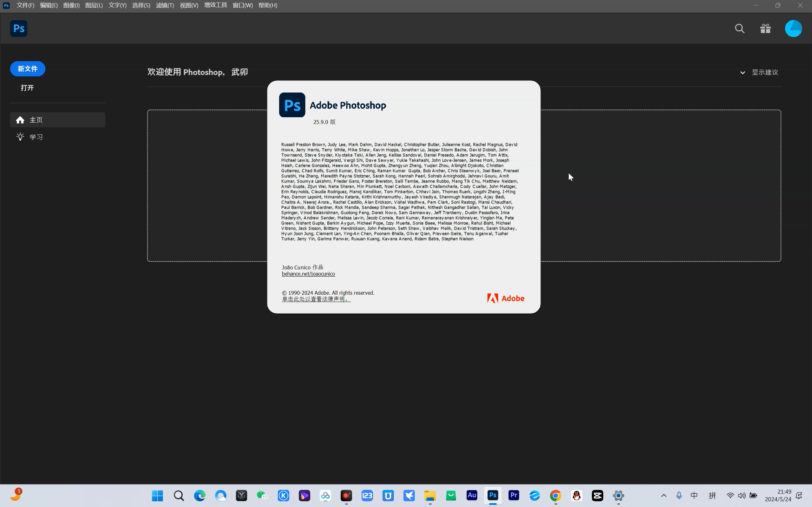Open the 文件(F) menu
Screen dimensions: 812x507
[x=25, y=5]
